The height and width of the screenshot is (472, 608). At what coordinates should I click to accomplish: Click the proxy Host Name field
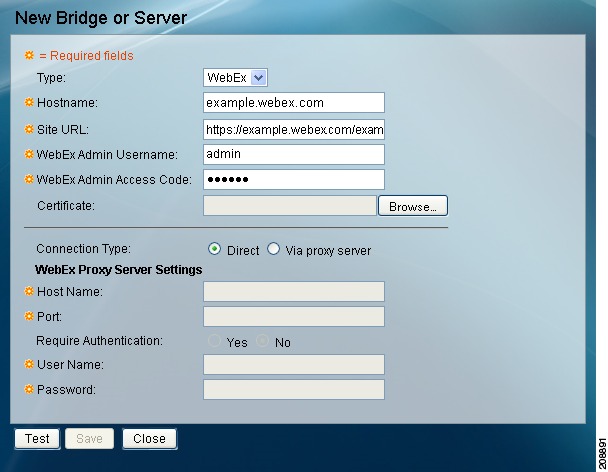[x=294, y=291]
